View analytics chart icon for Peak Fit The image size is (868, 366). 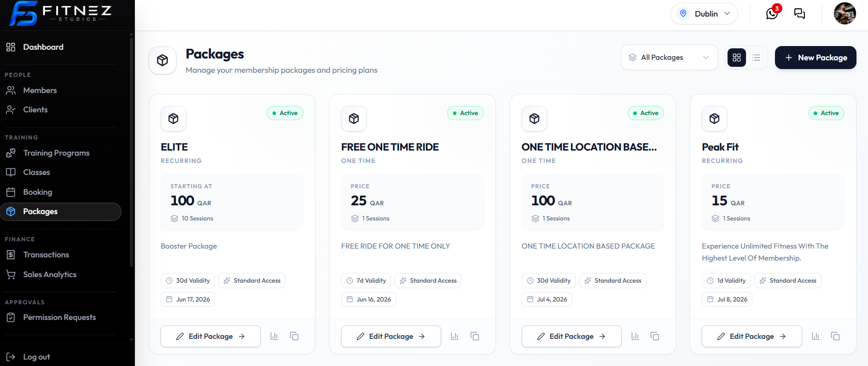coord(816,336)
